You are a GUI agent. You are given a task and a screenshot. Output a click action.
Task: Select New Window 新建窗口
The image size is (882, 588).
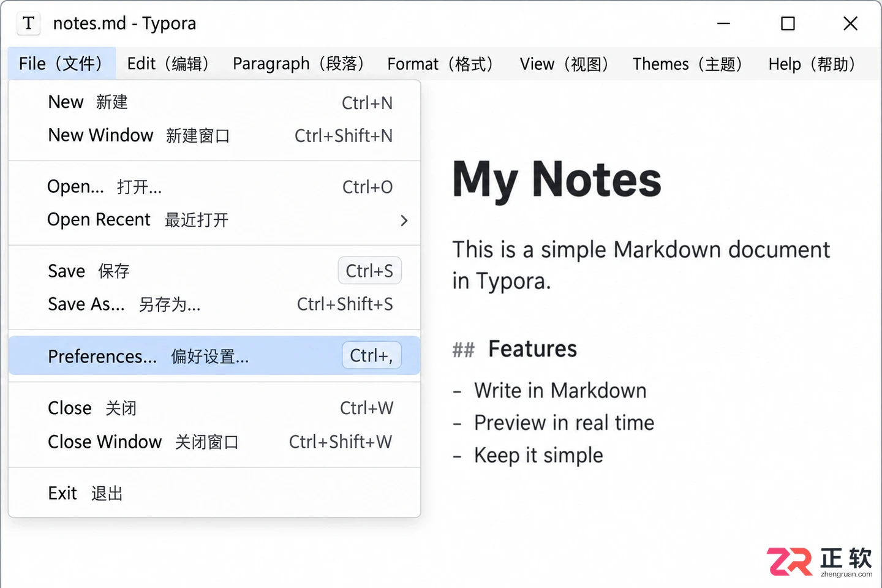point(214,135)
